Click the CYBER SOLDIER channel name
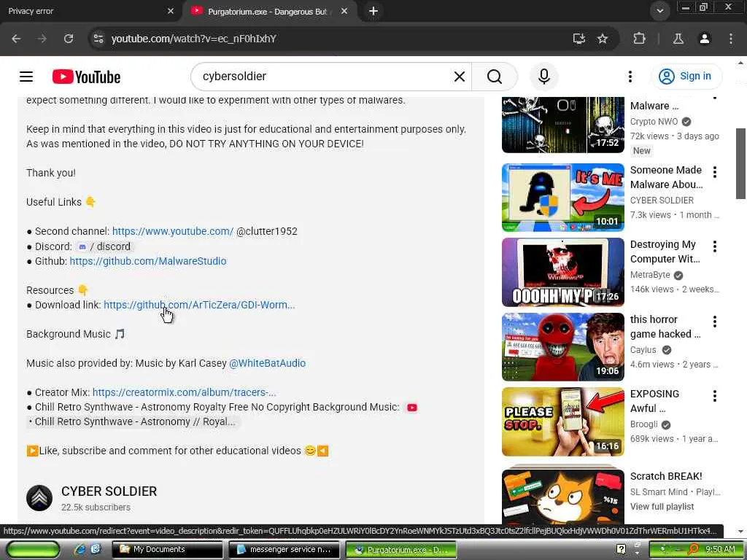The image size is (747, 560). coord(109,491)
